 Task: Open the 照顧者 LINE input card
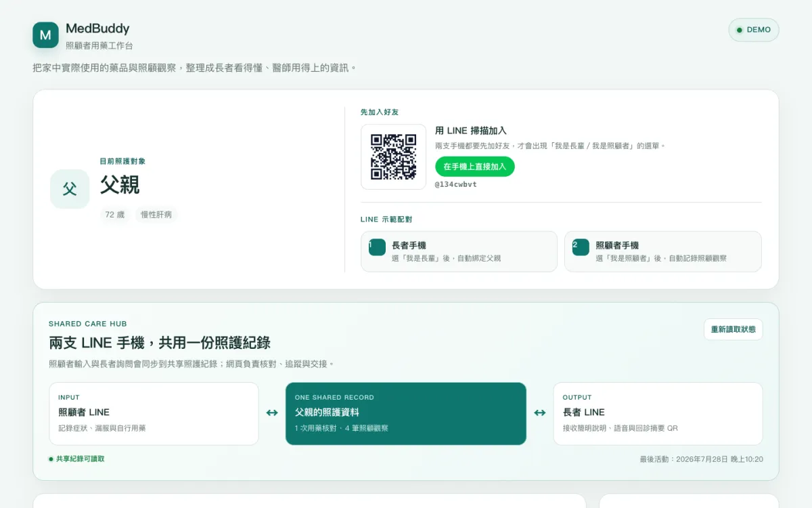pyautogui.click(x=154, y=414)
